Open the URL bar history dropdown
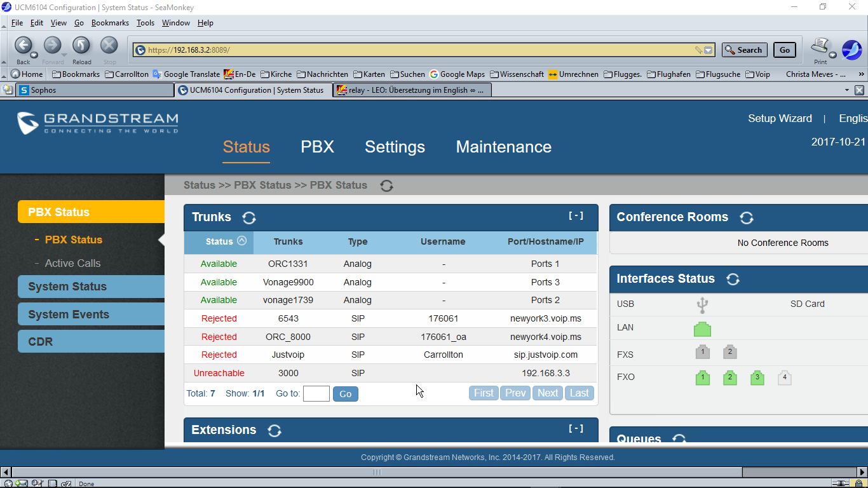This screenshot has width=868, height=488. (x=709, y=50)
